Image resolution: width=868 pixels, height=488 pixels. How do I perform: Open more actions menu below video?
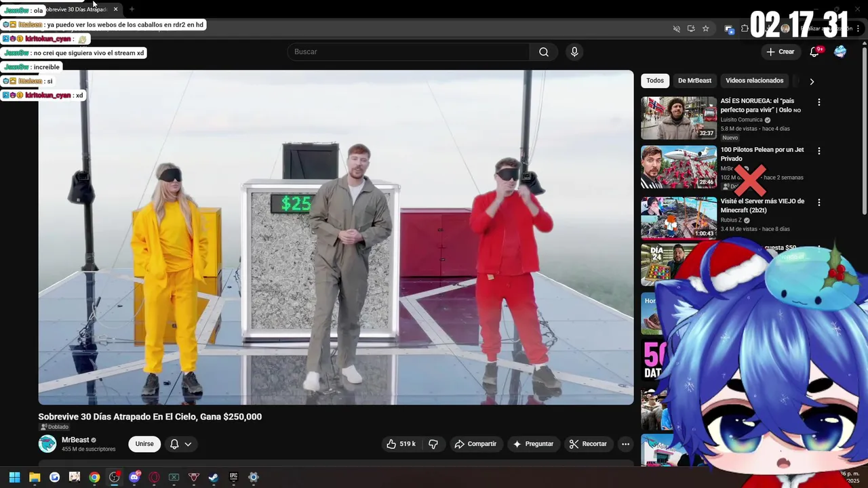pos(625,444)
